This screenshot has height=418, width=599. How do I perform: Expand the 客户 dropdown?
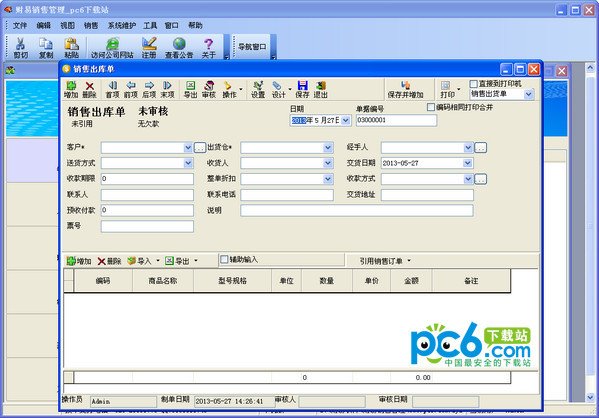coord(188,147)
